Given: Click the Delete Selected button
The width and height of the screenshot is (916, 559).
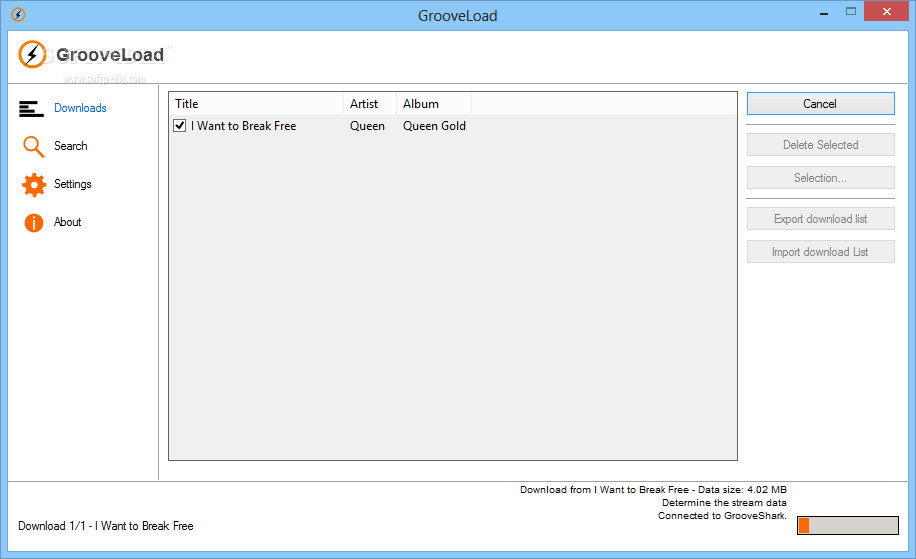Looking at the screenshot, I should click(x=820, y=145).
